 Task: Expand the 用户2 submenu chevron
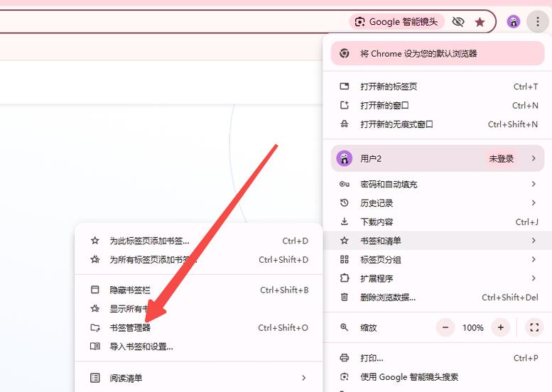pyautogui.click(x=534, y=158)
